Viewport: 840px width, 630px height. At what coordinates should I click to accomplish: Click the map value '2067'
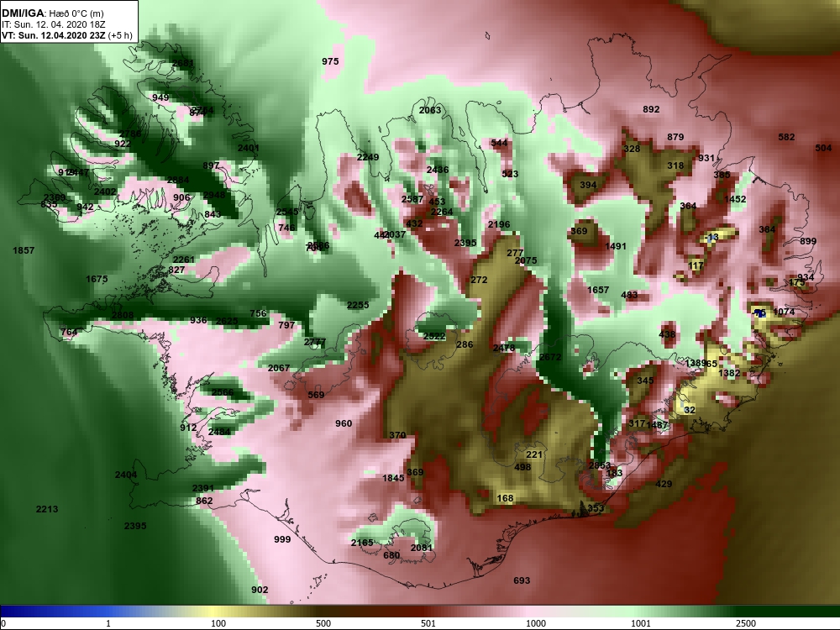point(279,368)
